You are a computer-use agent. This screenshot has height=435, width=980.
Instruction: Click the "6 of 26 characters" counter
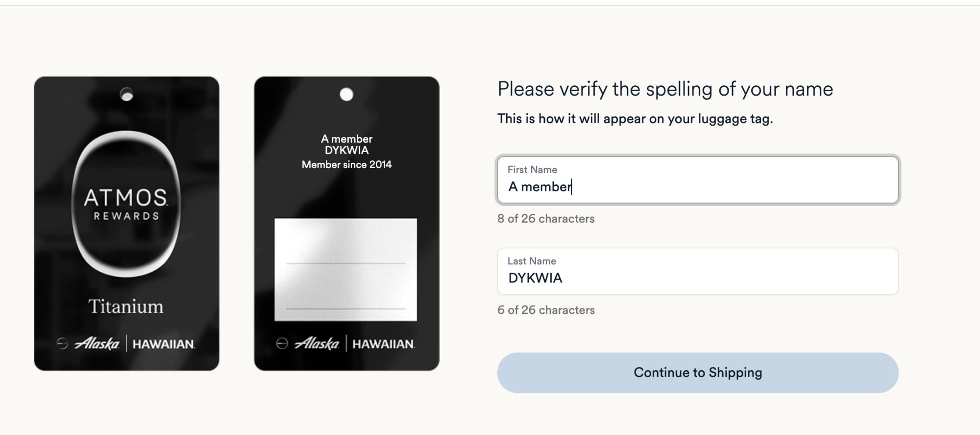coord(546,310)
